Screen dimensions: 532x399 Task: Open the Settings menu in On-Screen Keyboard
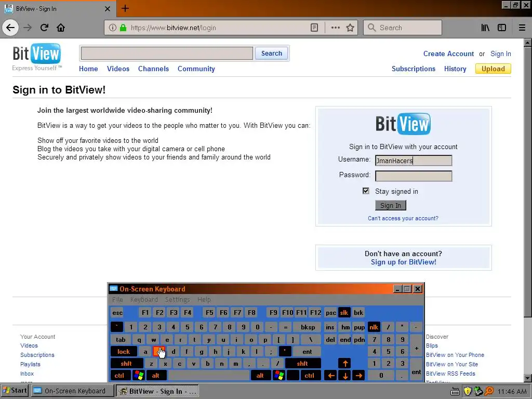[178, 300]
